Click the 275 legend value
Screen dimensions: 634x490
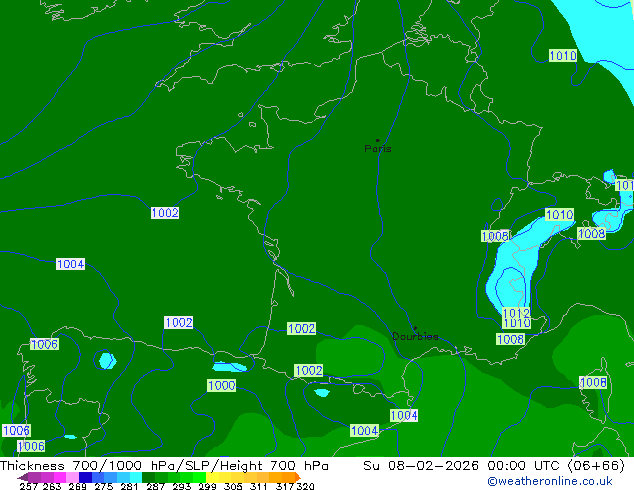pyautogui.click(x=104, y=486)
